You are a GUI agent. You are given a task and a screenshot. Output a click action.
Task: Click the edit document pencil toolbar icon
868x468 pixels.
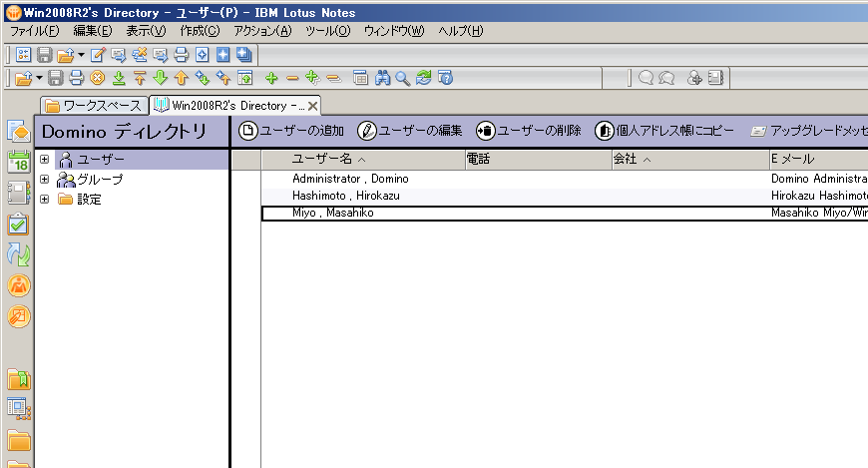click(x=98, y=54)
